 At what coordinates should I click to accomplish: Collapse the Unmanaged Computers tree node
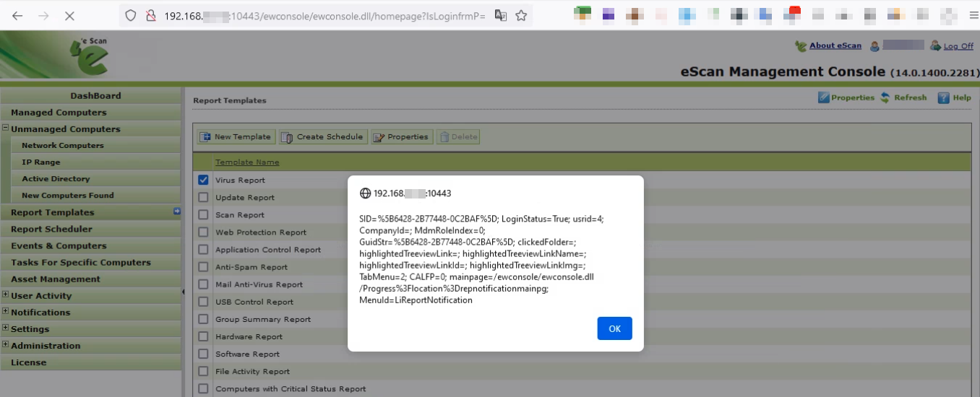[5, 128]
